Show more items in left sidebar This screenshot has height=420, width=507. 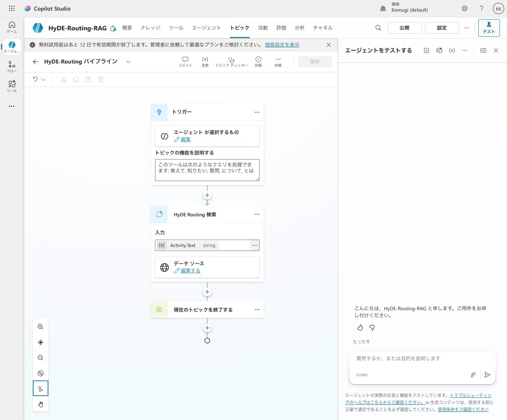point(12,106)
